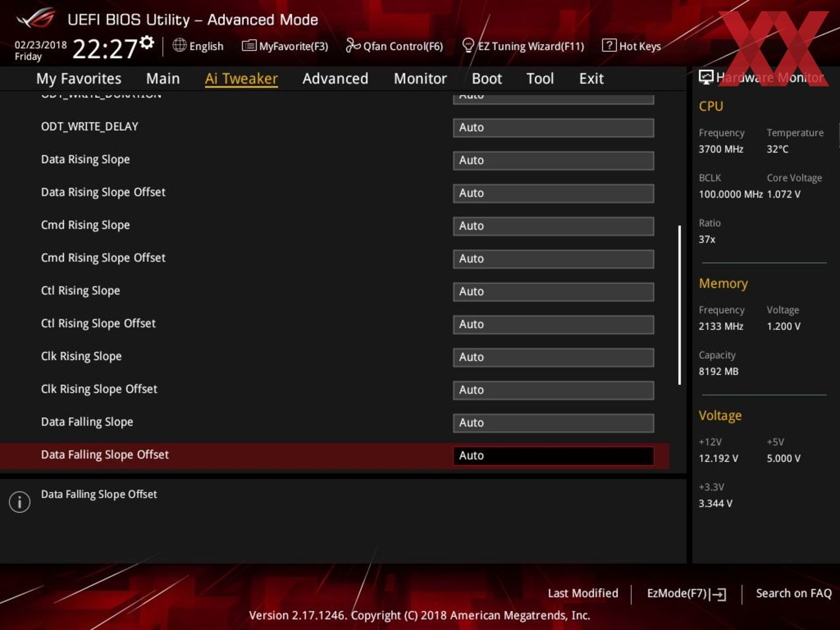Select the Cmd Rising Slope Offset label
Screen dimensions: 840x630
pyautogui.click(x=103, y=258)
